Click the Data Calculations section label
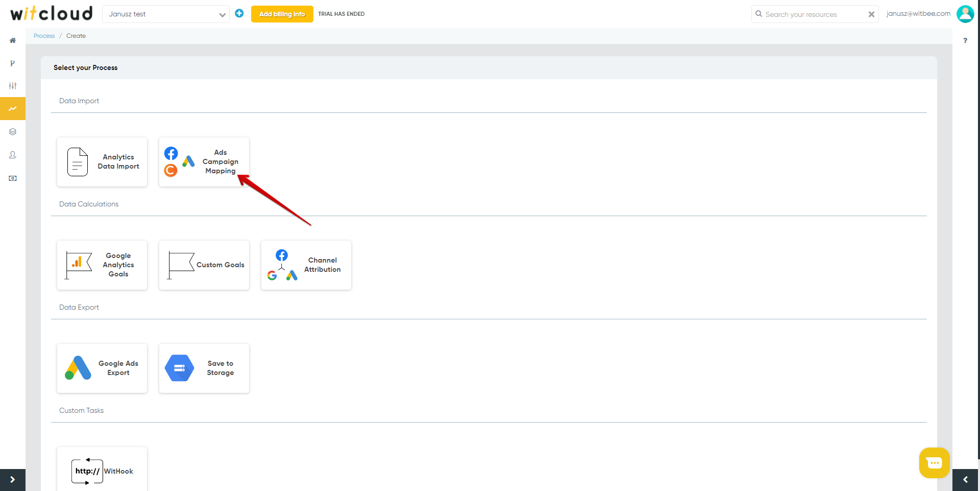The height and width of the screenshot is (491, 980). [x=89, y=204]
